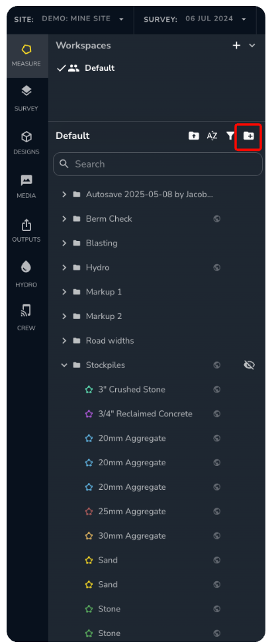This screenshot has width=276, height=644.
Task: Click the new folder icon
Action: coord(248,136)
